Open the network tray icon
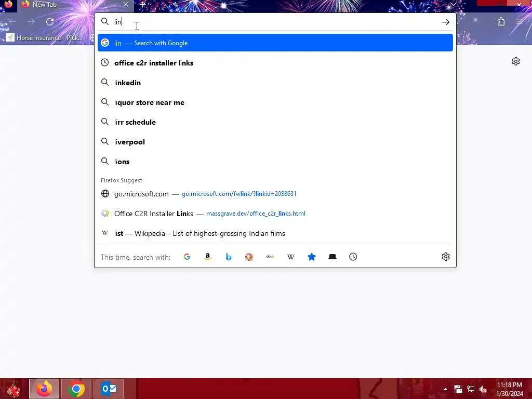This screenshot has width=532, height=399. click(471, 389)
